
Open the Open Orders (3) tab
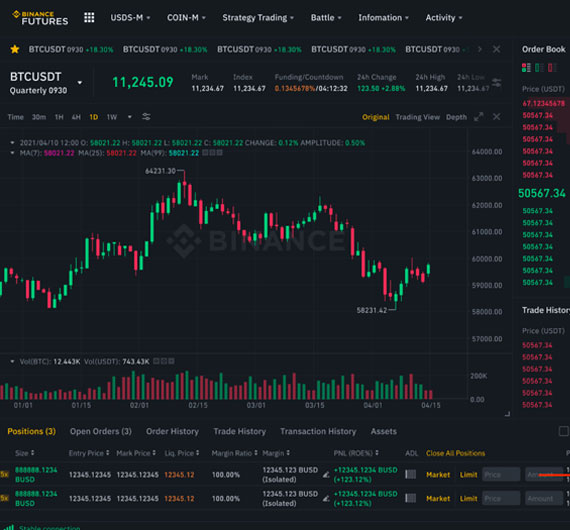[101, 431]
